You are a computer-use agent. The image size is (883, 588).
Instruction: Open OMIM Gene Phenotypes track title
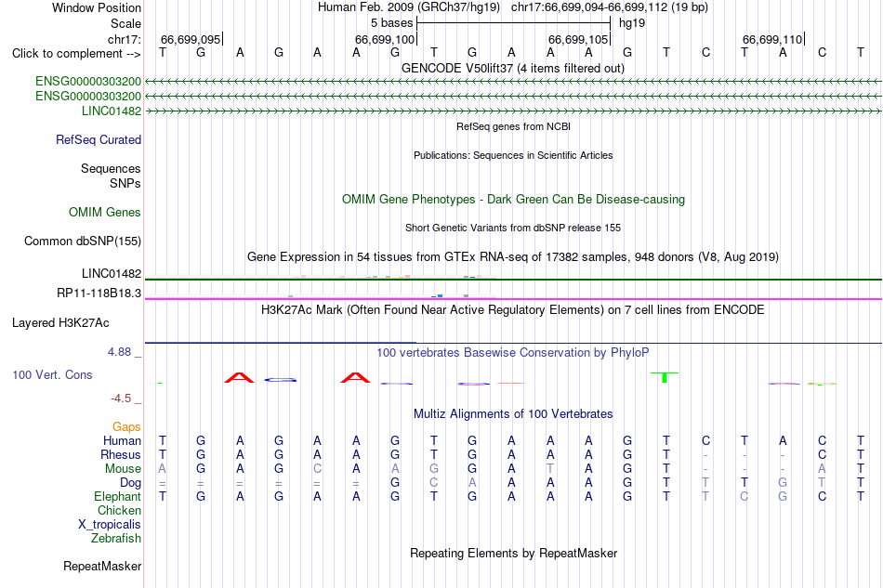[x=513, y=199]
